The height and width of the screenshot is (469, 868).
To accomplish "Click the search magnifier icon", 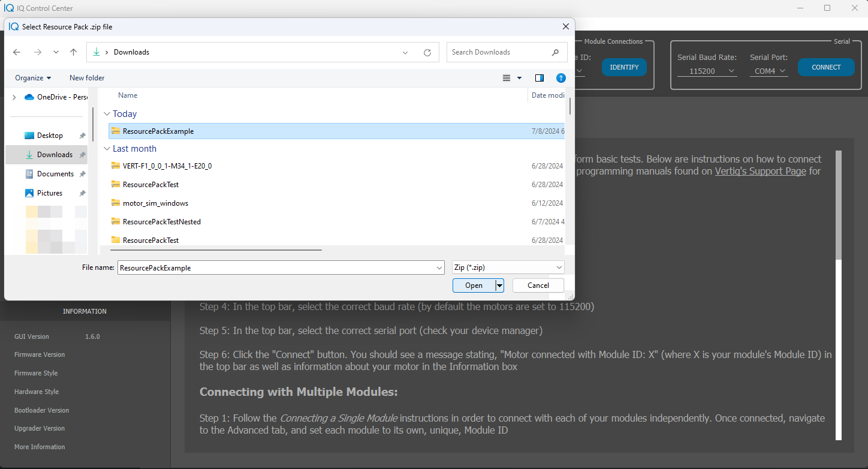I will pyautogui.click(x=556, y=52).
